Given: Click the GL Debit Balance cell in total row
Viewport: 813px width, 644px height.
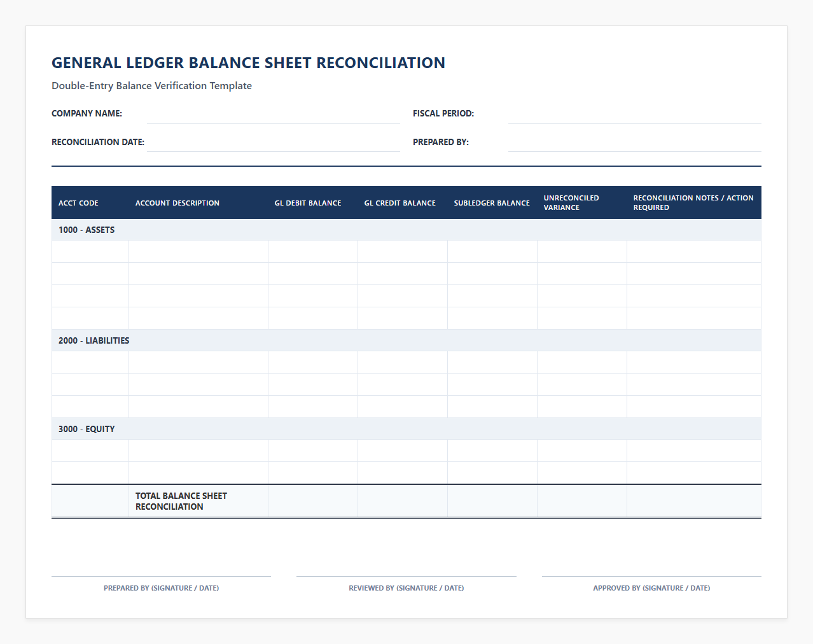Looking at the screenshot, I should [313, 501].
